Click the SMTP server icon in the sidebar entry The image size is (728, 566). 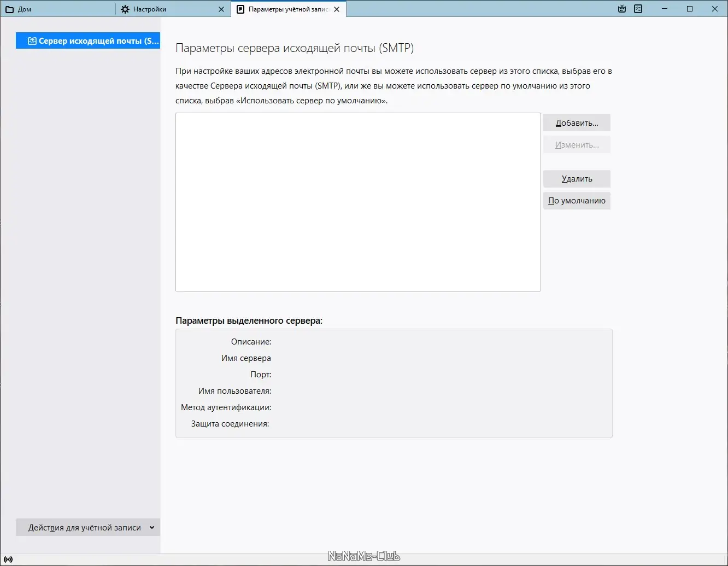tap(32, 40)
